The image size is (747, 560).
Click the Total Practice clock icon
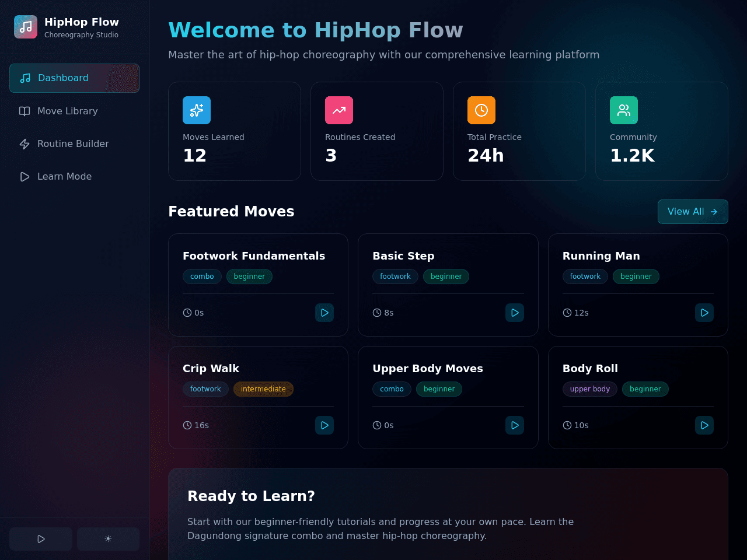481,110
